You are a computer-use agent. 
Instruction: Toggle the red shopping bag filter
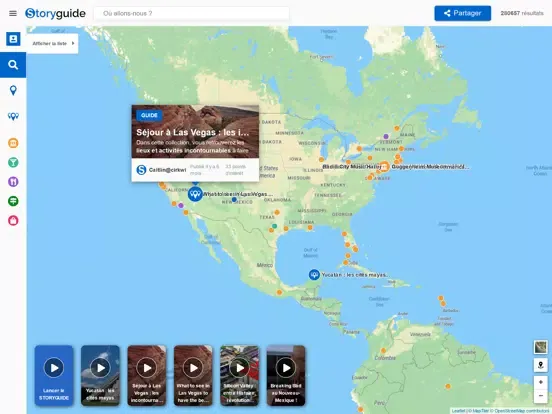click(x=13, y=220)
